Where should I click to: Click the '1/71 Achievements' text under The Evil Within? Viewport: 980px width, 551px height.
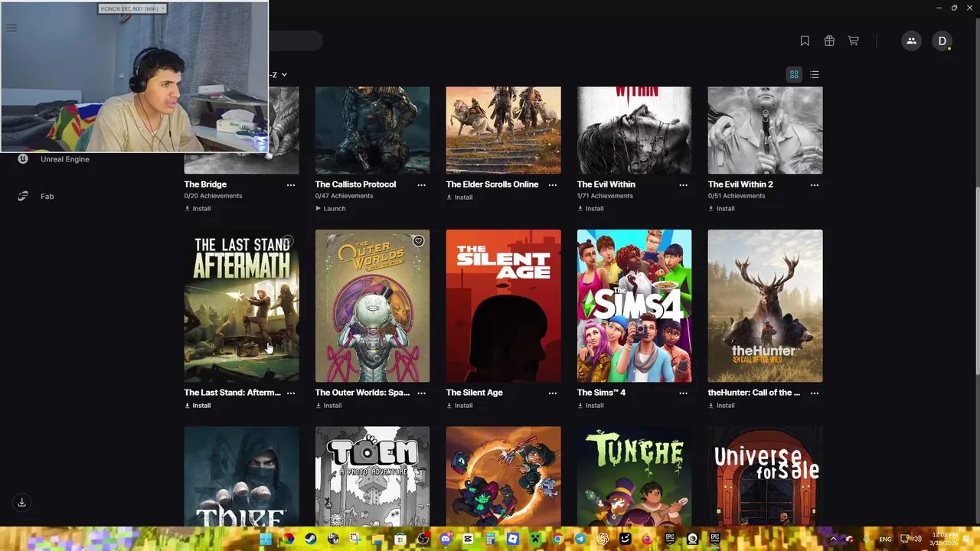(x=605, y=196)
